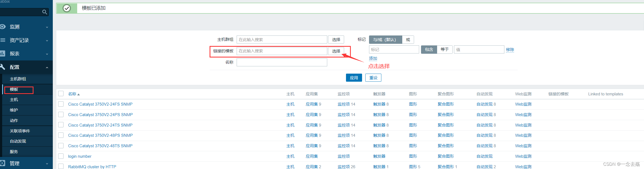Image resolution: width=644 pixels, height=169 pixels.
Task: Focus the 主机群组 search field
Action: click(x=282, y=39)
